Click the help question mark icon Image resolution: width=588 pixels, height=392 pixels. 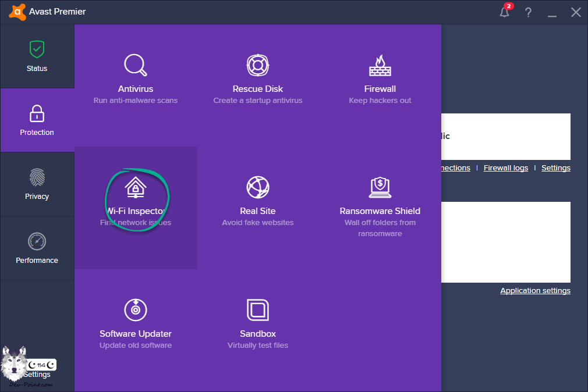click(529, 12)
